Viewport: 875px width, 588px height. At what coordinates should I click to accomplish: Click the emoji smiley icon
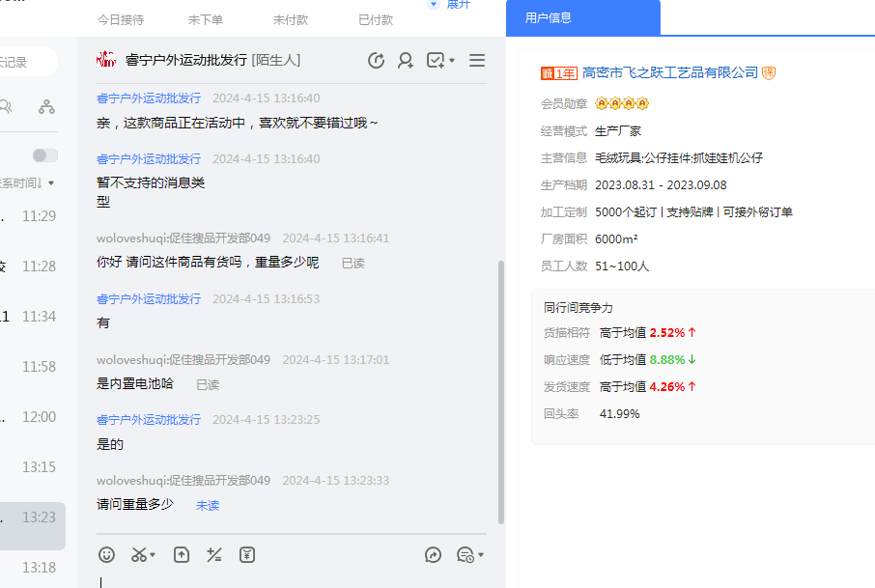107,554
